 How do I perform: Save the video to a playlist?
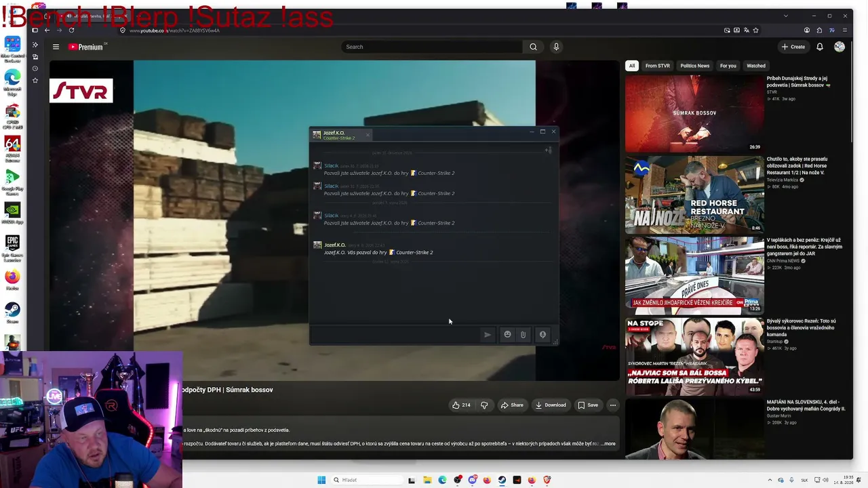[x=588, y=405]
